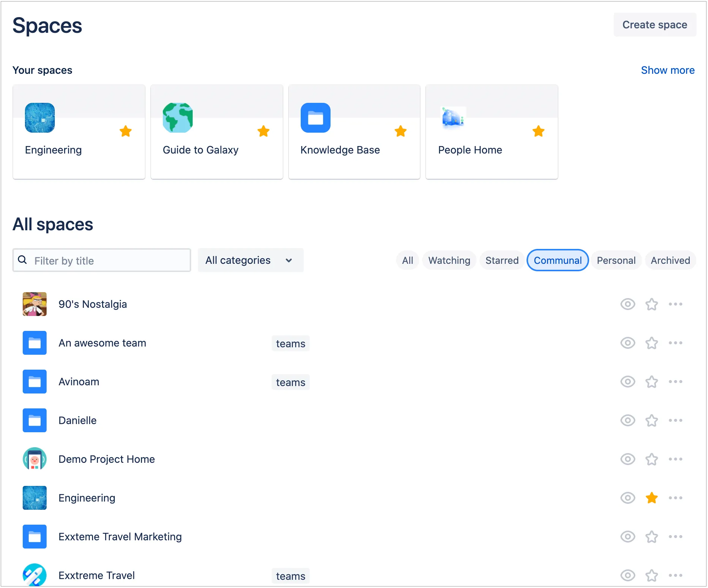Toggle watching 90's Nostalgia space
Viewport: 708px width, 588px height.
tap(628, 304)
